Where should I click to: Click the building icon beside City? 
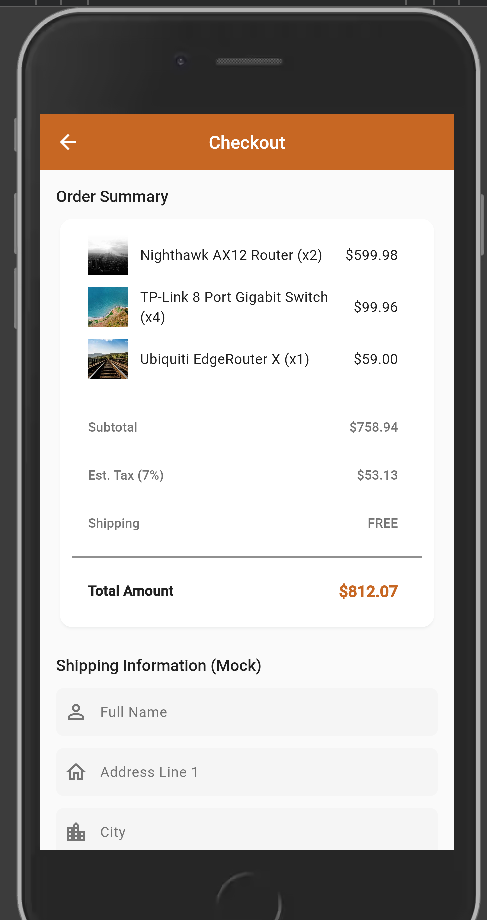76,832
